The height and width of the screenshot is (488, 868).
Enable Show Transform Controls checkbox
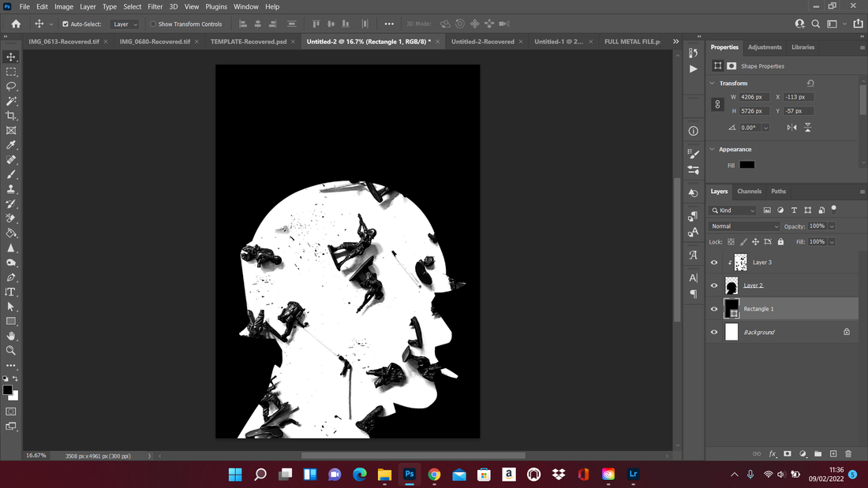[153, 24]
